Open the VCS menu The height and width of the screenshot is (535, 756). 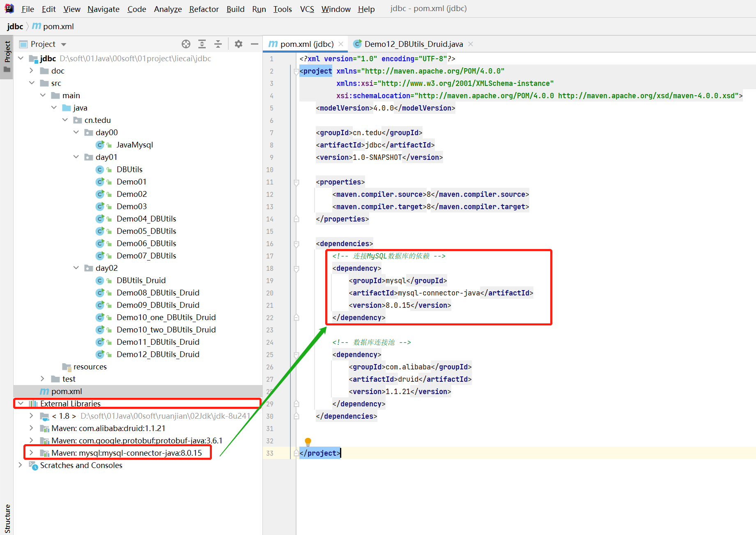[307, 9]
